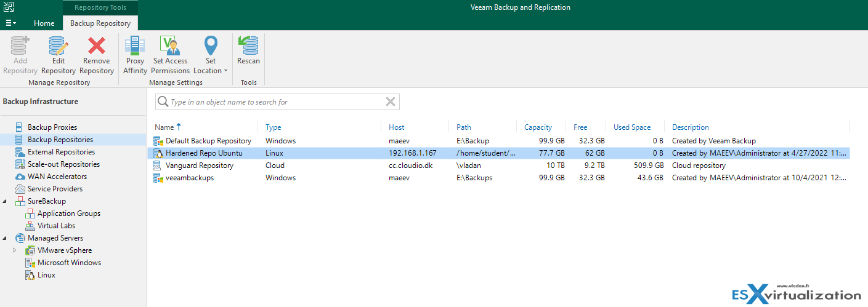
Task: Select the SureBackup node
Action: tap(47, 201)
